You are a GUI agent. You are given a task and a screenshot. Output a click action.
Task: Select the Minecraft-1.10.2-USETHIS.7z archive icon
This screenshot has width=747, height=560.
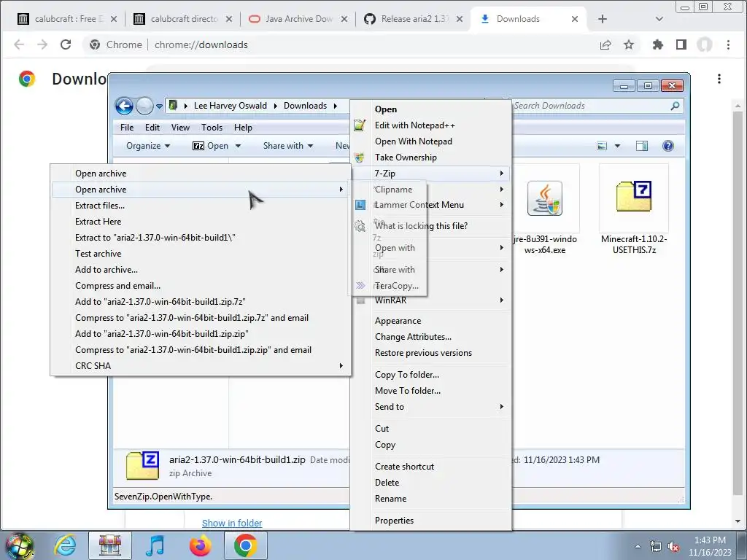[x=634, y=196]
